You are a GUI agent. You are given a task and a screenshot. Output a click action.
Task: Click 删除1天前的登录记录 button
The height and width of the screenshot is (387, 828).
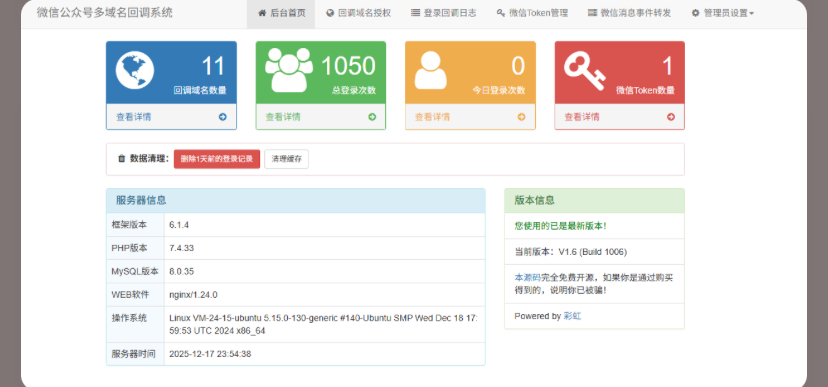pyautogui.click(x=217, y=159)
